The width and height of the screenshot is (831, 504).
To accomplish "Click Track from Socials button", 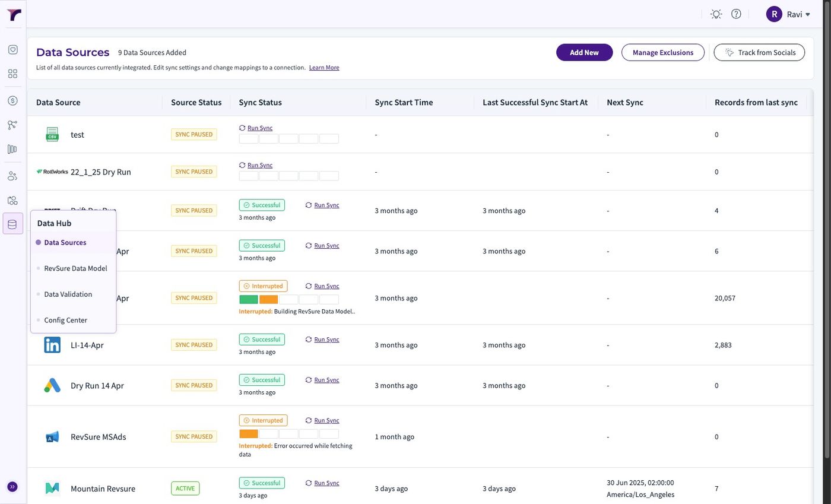I will pyautogui.click(x=759, y=52).
